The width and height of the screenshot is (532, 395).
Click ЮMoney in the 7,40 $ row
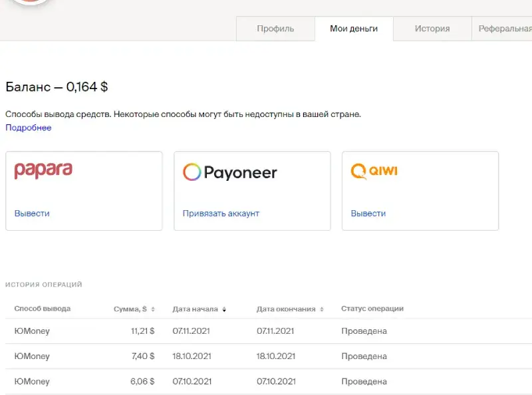pos(32,356)
